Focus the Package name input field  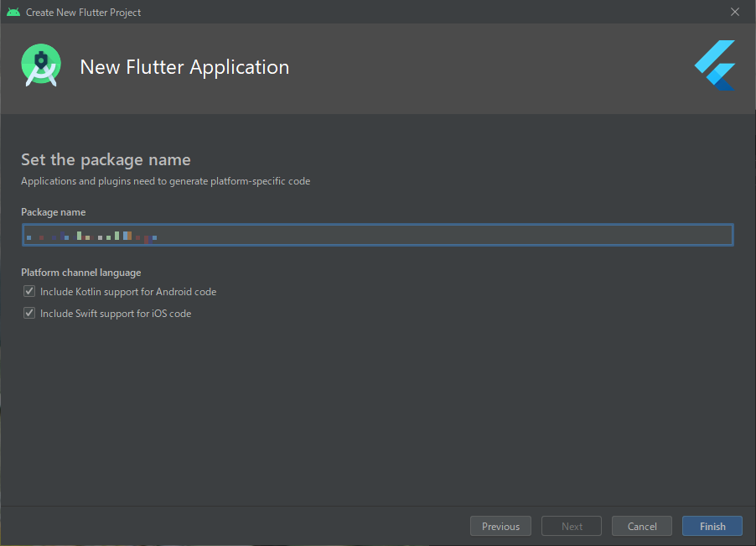click(377, 235)
